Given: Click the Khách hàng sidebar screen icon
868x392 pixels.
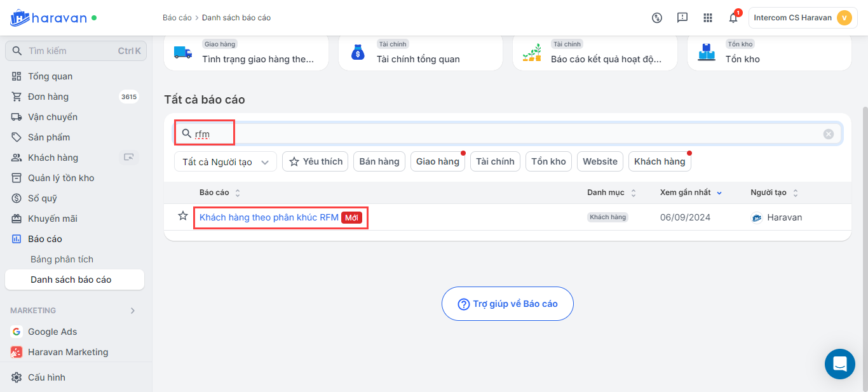Looking at the screenshot, I should (129, 158).
